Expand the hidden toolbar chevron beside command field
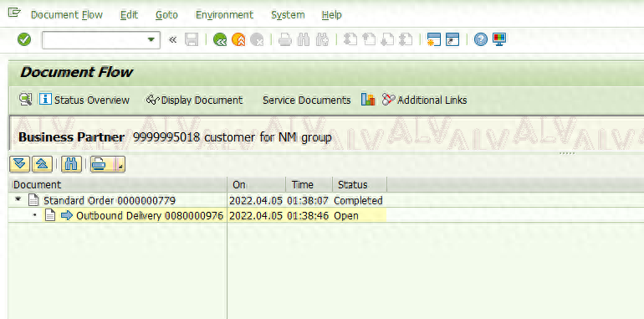644x319 pixels. pos(173,39)
